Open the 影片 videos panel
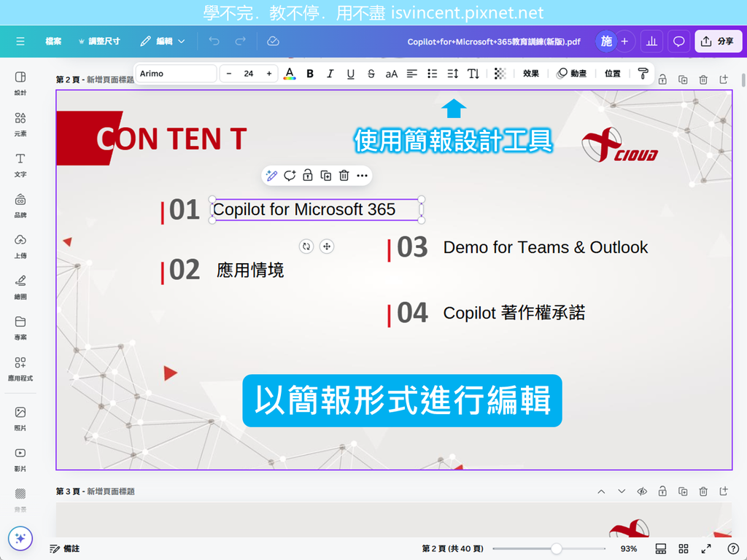Screen dimensions: 747x560 click(20, 459)
